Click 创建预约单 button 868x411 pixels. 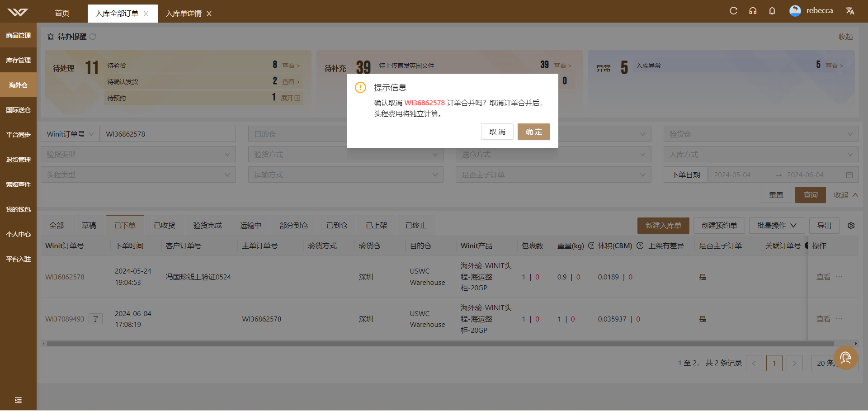[x=719, y=225]
